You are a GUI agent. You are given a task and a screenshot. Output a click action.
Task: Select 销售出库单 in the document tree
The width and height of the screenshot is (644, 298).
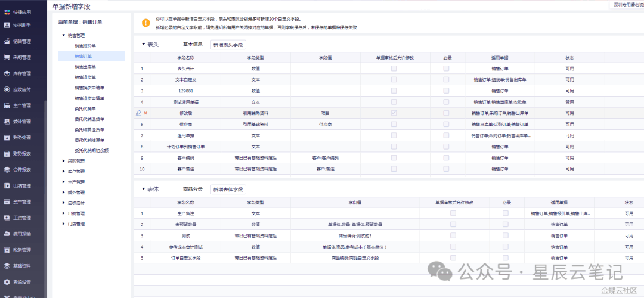[x=87, y=67]
